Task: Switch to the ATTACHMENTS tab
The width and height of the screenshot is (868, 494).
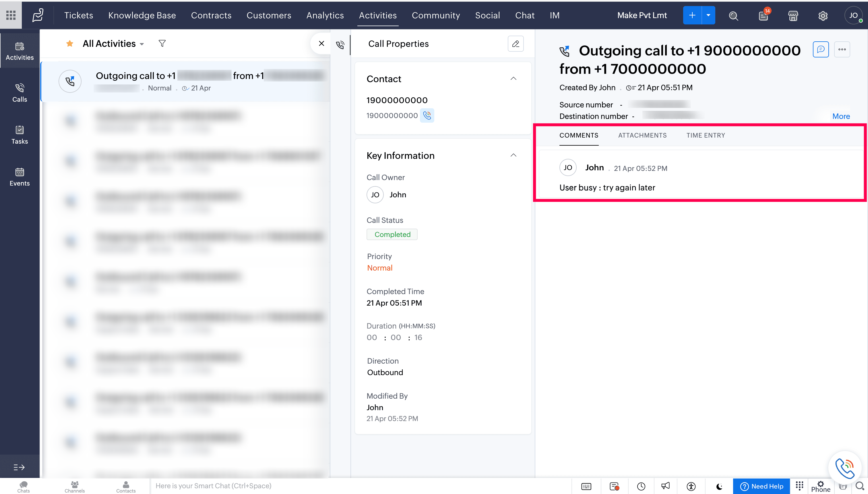Action: 642,135
